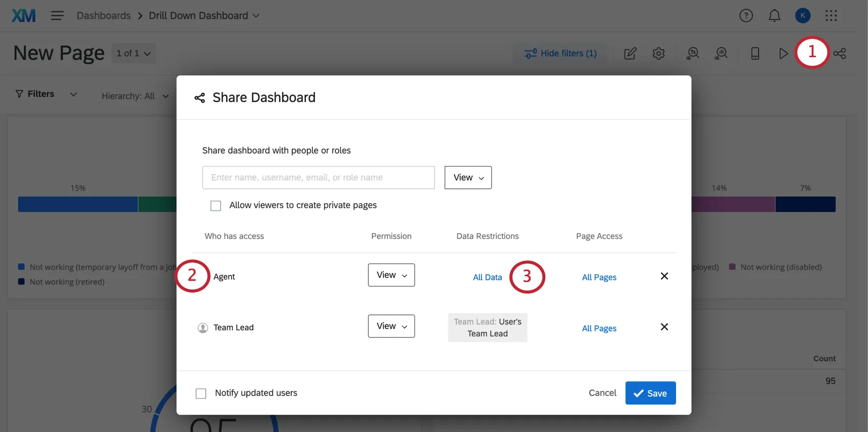Enable Allow viewers to create private pages
This screenshot has width=868, height=432.
point(216,206)
